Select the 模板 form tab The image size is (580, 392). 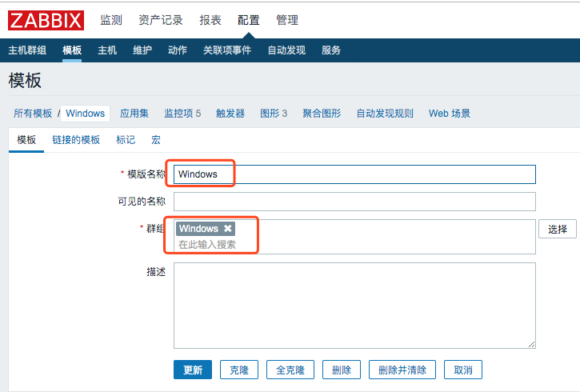click(26, 140)
